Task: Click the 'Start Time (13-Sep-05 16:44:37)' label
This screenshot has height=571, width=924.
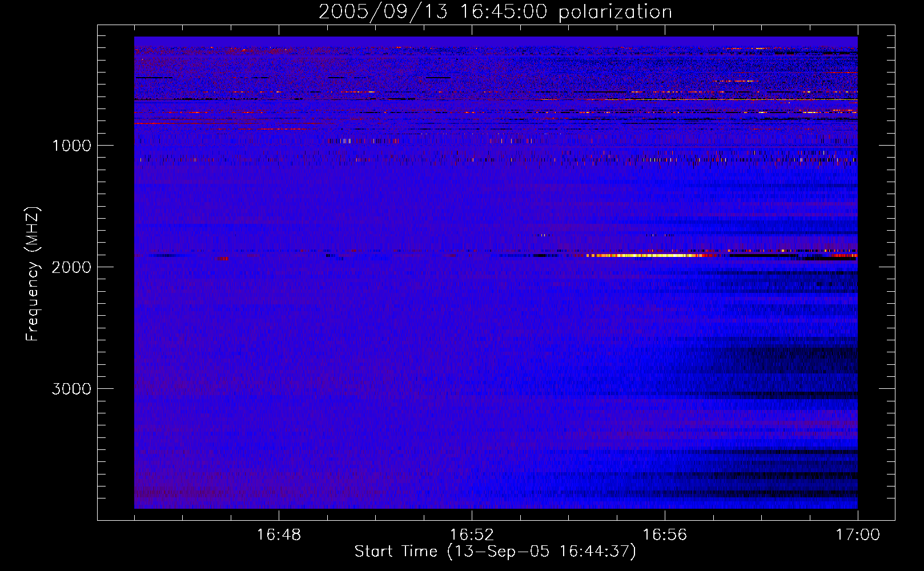Action: pyautogui.click(x=495, y=552)
